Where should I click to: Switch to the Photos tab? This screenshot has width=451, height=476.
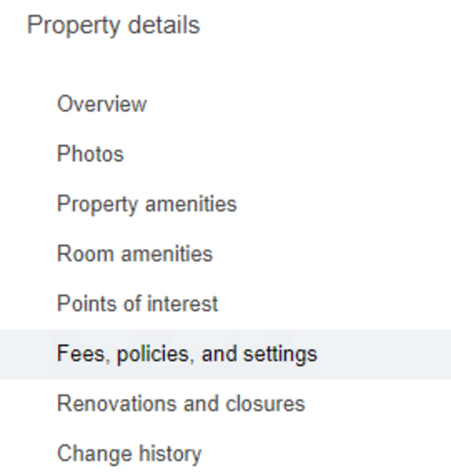point(90,154)
